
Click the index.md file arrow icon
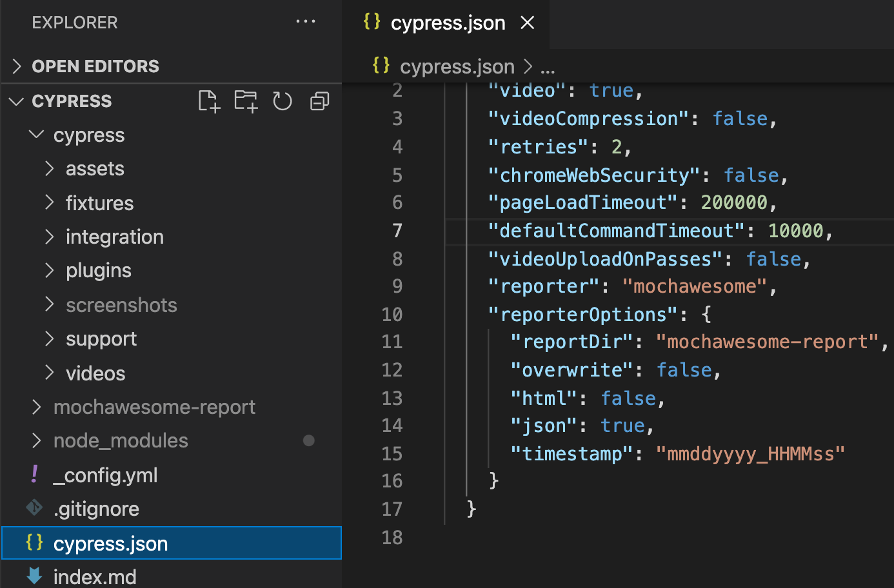35,576
